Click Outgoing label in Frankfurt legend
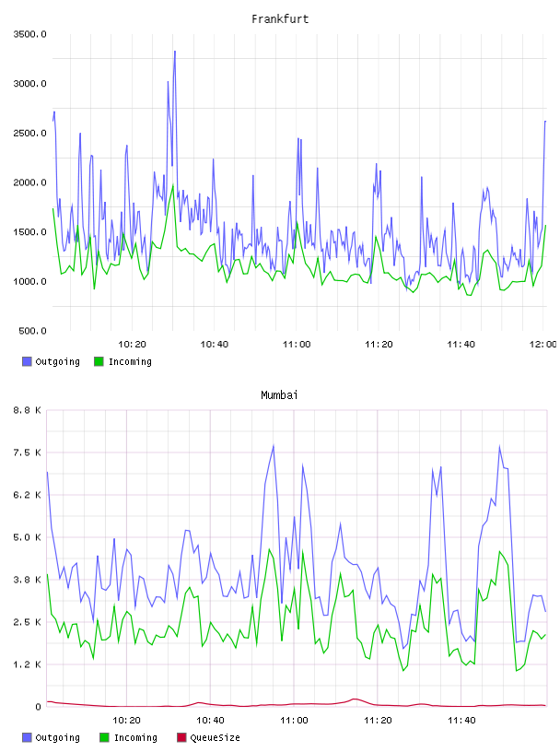 pyautogui.click(x=57, y=361)
